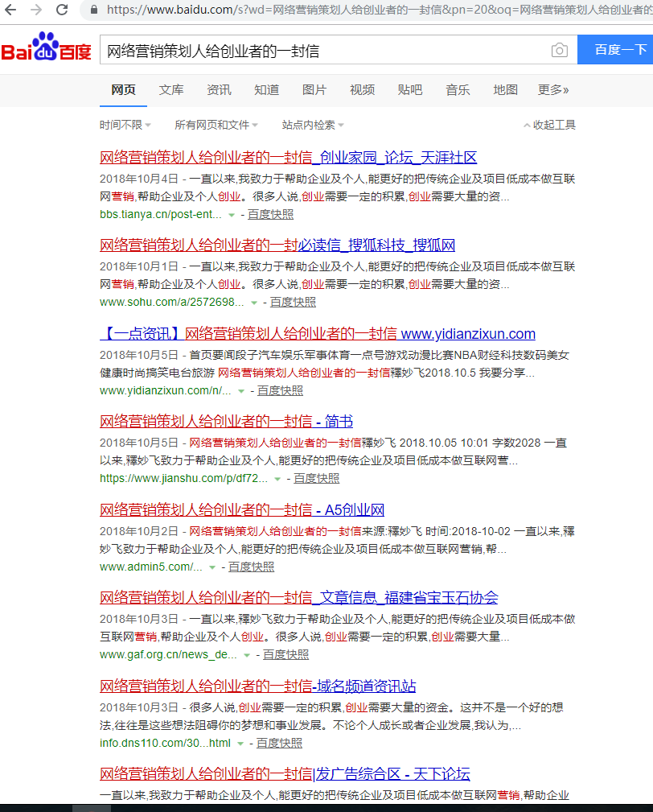The width and height of the screenshot is (653, 812).
Task: Open the arrow beside bbs.tianya.cn result URL
Action: coord(232,215)
